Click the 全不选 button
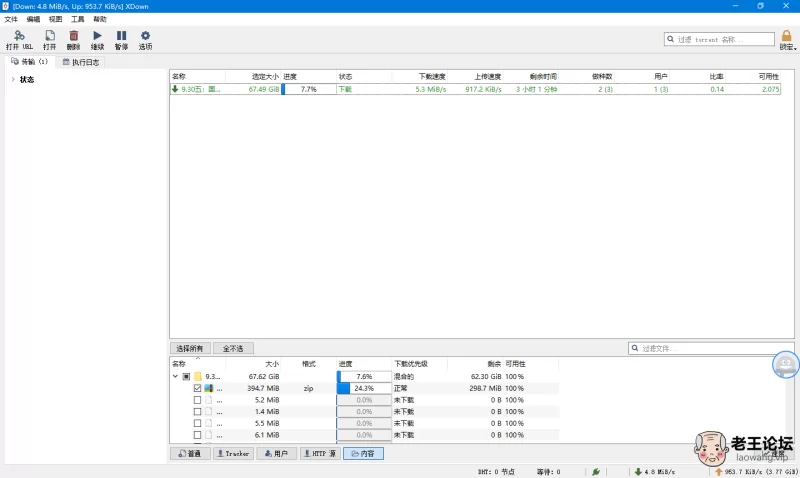Screen dimensions: 800x478 233,348
